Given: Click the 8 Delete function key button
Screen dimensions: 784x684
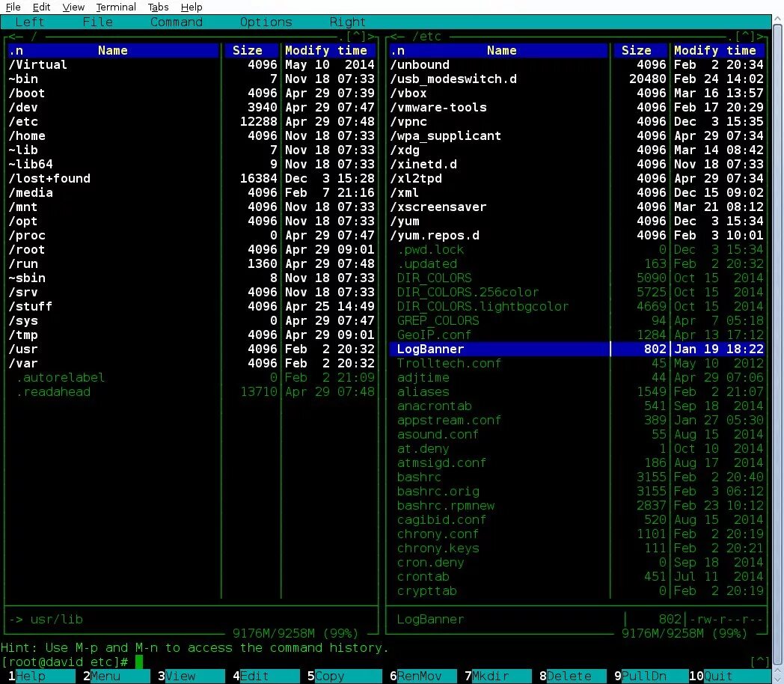Looking at the screenshot, I should coord(573,676).
